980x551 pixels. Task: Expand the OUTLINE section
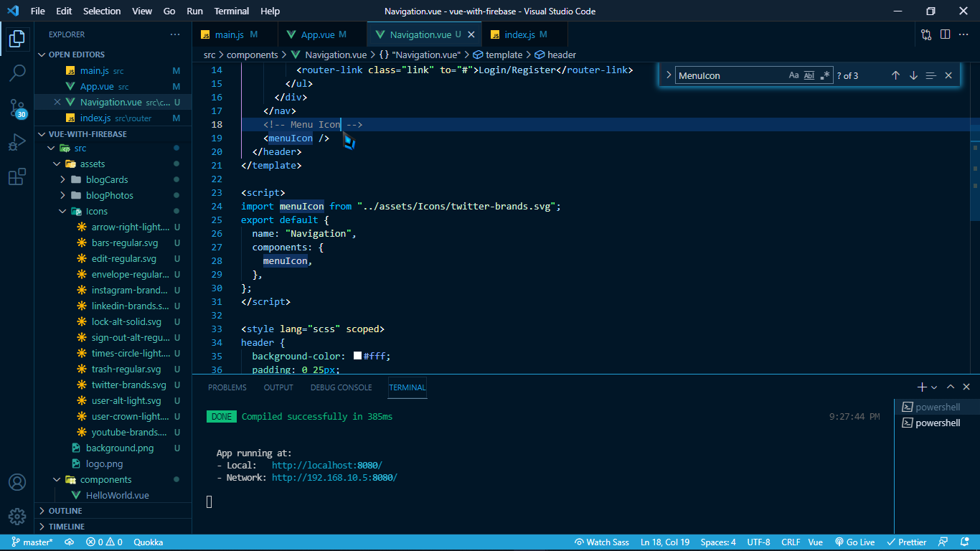click(x=65, y=511)
